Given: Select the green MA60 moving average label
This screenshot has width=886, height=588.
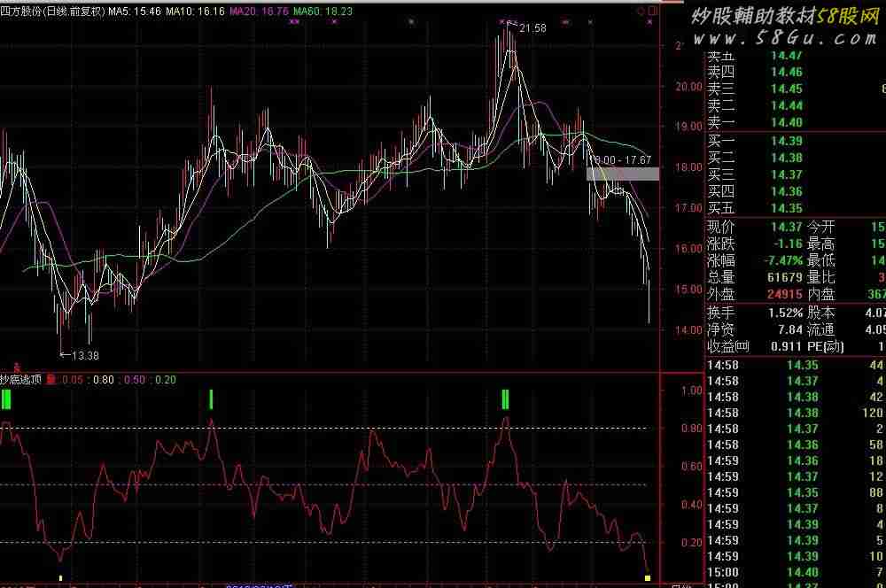Looking at the screenshot, I should point(323,12).
